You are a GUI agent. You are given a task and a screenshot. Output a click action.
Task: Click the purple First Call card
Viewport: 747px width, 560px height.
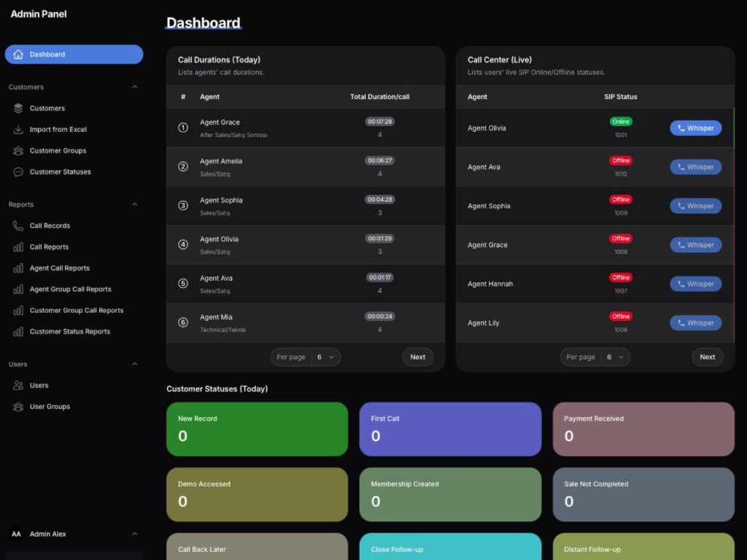[x=450, y=429]
